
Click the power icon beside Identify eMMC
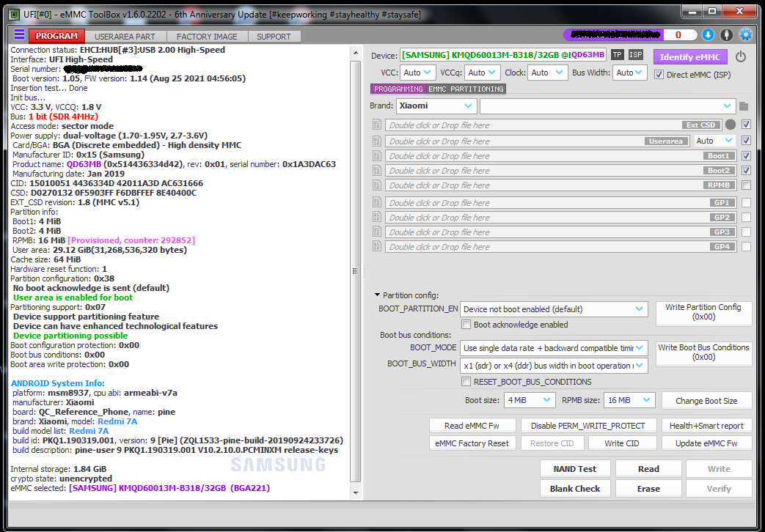pos(741,56)
